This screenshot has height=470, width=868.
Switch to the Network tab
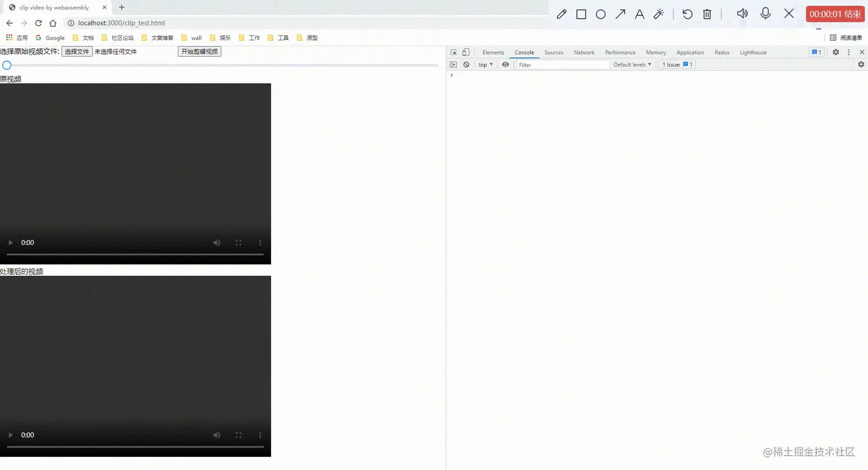coord(584,52)
